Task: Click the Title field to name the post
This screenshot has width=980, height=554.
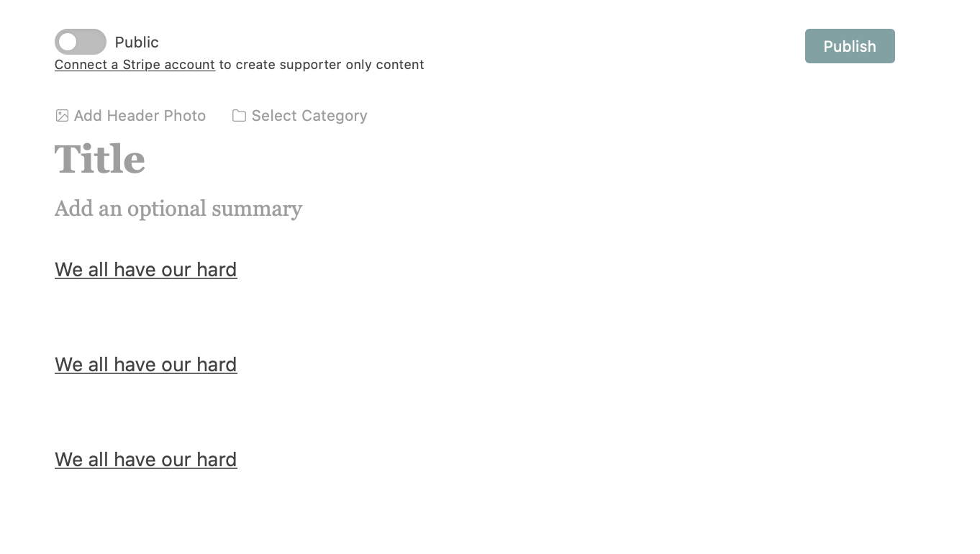Action: (x=100, y=159)
